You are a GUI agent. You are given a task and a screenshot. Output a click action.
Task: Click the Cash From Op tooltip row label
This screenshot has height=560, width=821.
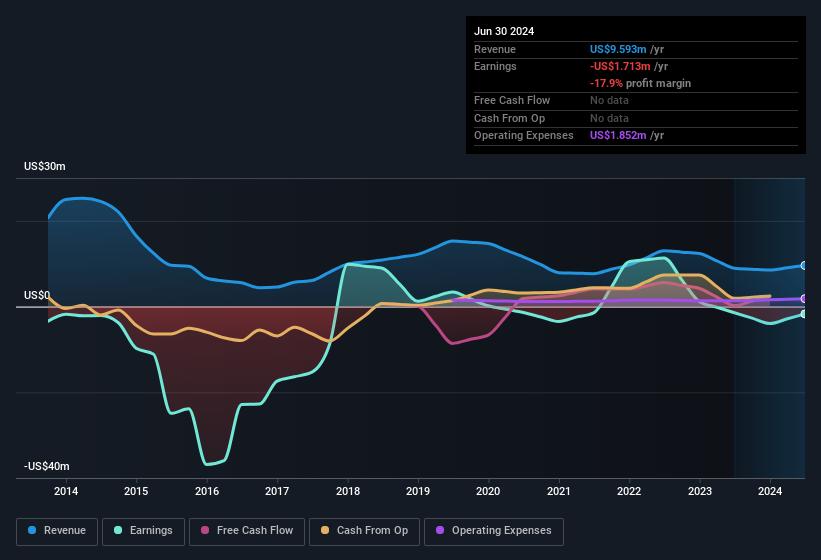pos(509,118)
